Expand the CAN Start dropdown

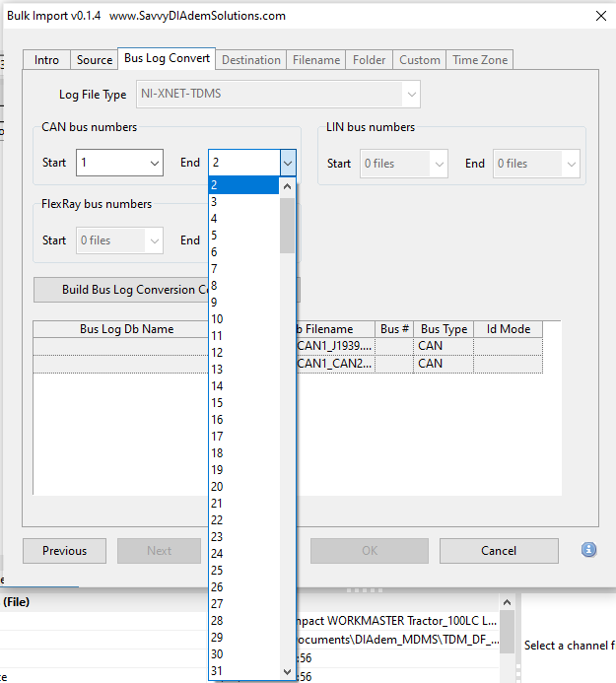pyautogui.click(x=154, y=163)
